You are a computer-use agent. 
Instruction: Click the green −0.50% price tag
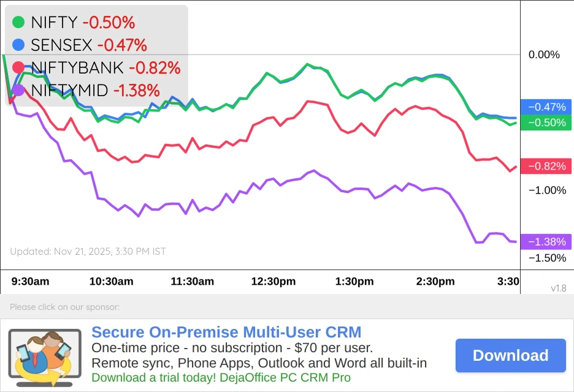click(546, 123)
